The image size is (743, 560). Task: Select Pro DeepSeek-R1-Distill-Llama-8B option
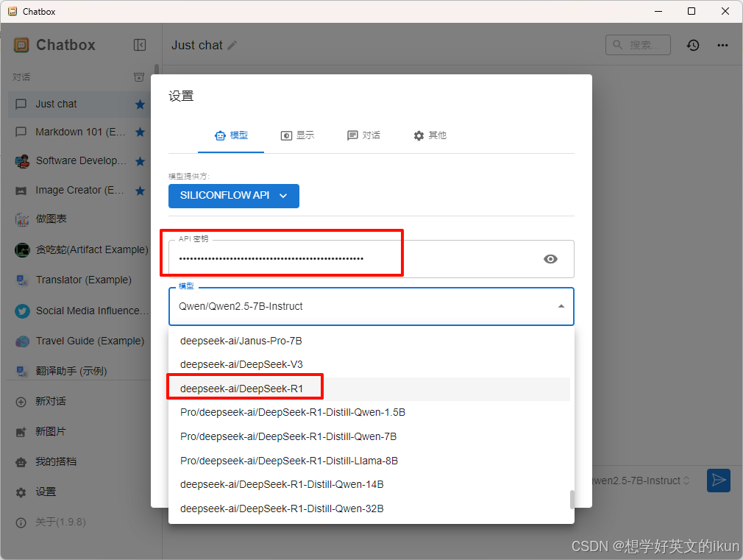pyautogui.click(x=369, y=461)
